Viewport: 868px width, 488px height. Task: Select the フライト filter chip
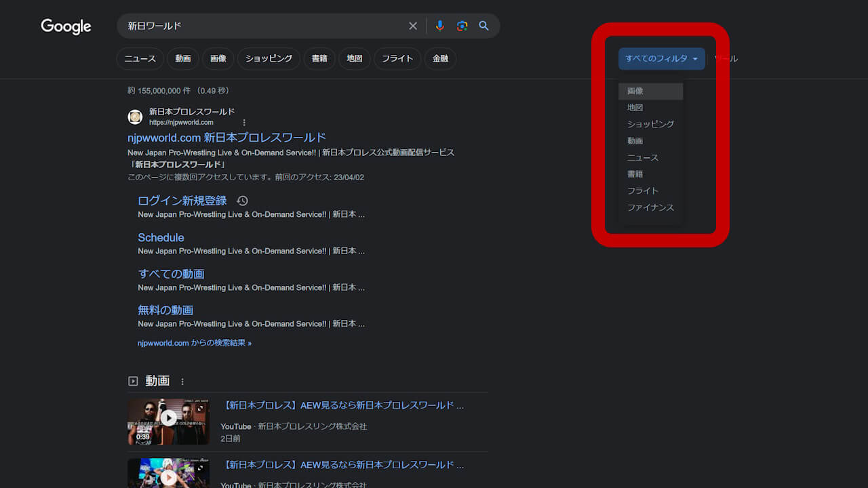pyautogui.click(x=397, y=59)
